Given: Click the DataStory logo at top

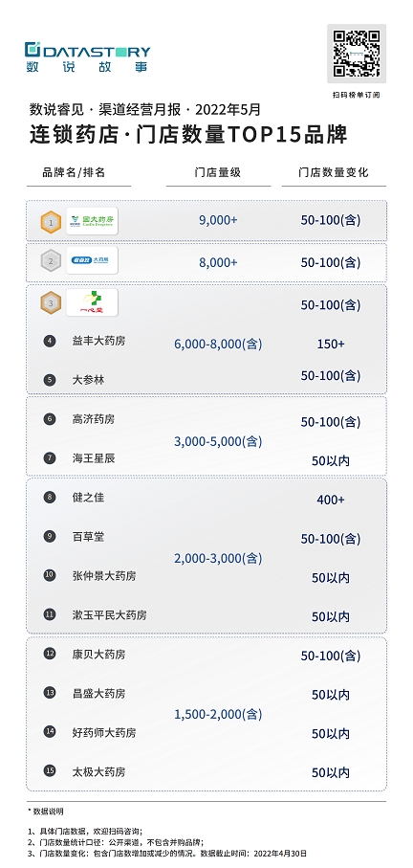Looking at the screenshot, I should pos(87,57).
